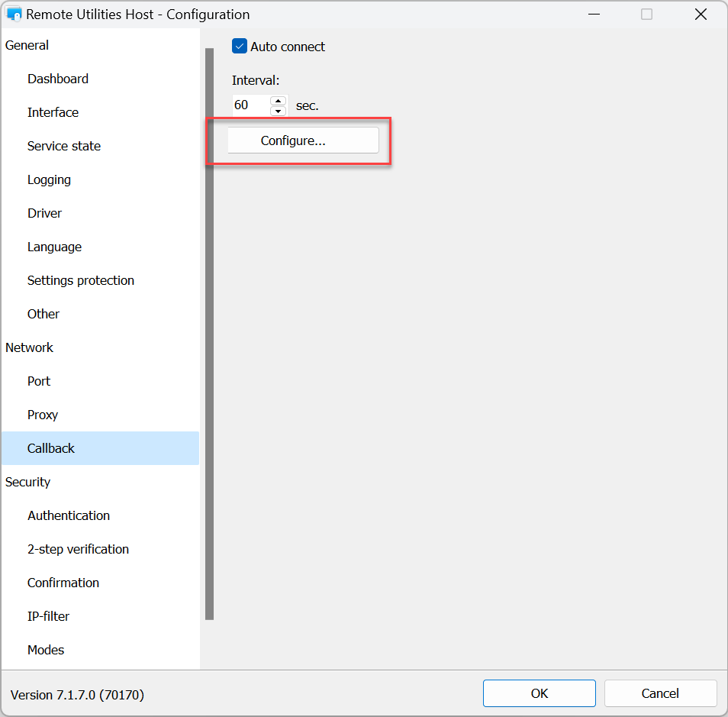Select the Driver item

pyautogui.click(x=44, y=213)
